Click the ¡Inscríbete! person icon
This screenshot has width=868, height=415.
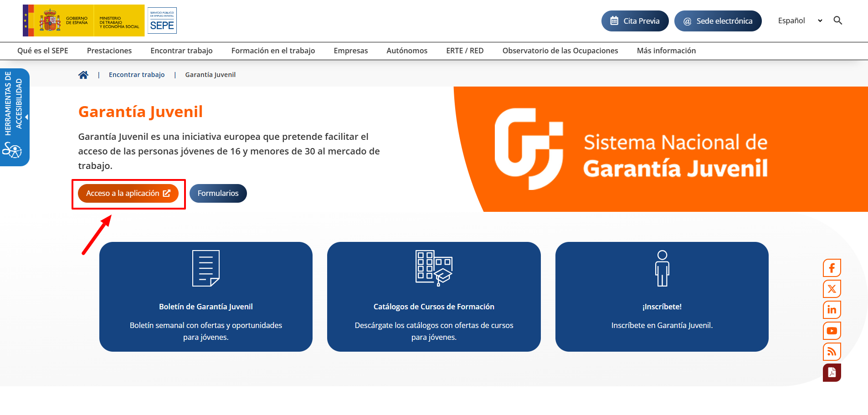(662, 268)
